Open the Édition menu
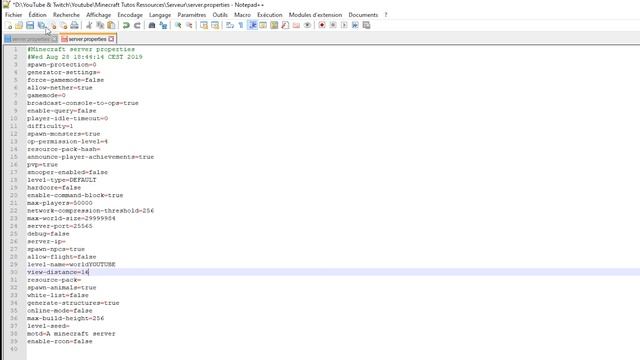This screenshot has width=640, height=360. [38, 15]
